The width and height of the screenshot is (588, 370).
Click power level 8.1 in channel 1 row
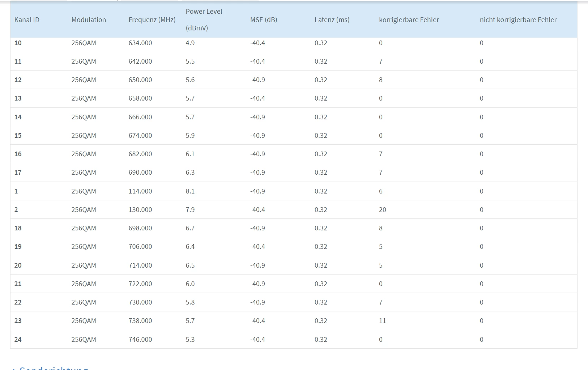190,191
